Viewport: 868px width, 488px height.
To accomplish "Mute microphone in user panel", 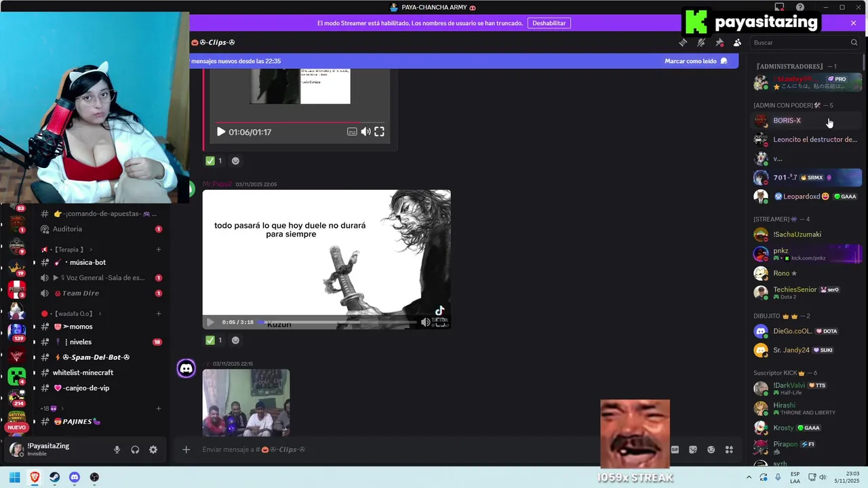I will click(117, 449).
